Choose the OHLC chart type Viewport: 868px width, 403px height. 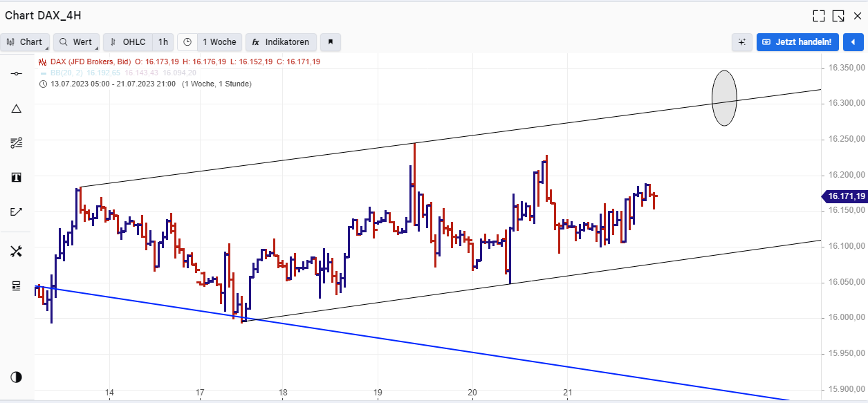128,42
